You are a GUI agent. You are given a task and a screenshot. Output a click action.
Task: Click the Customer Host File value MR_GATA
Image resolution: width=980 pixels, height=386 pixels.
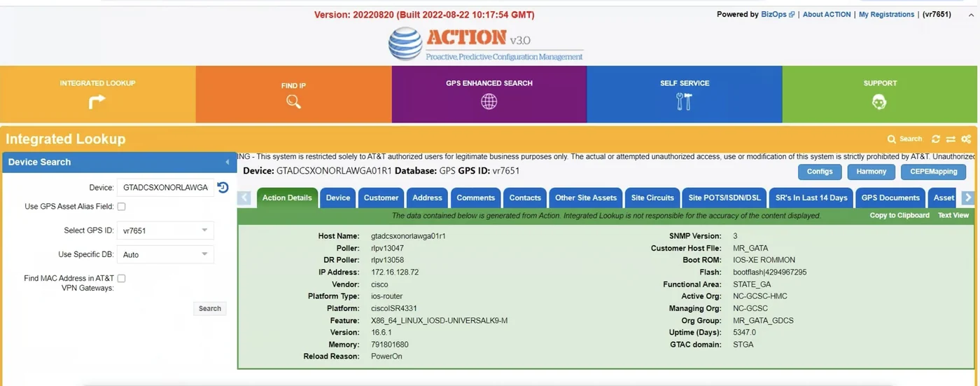(750, 248)
